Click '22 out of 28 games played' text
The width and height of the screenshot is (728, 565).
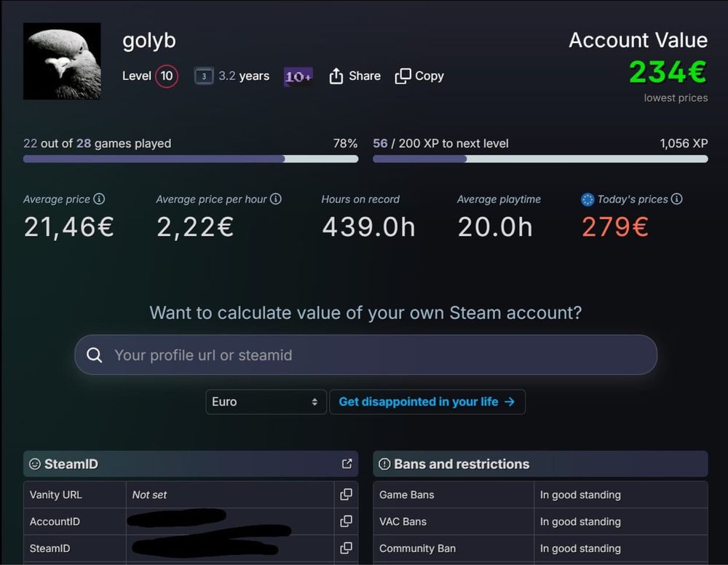pos(97,143)
